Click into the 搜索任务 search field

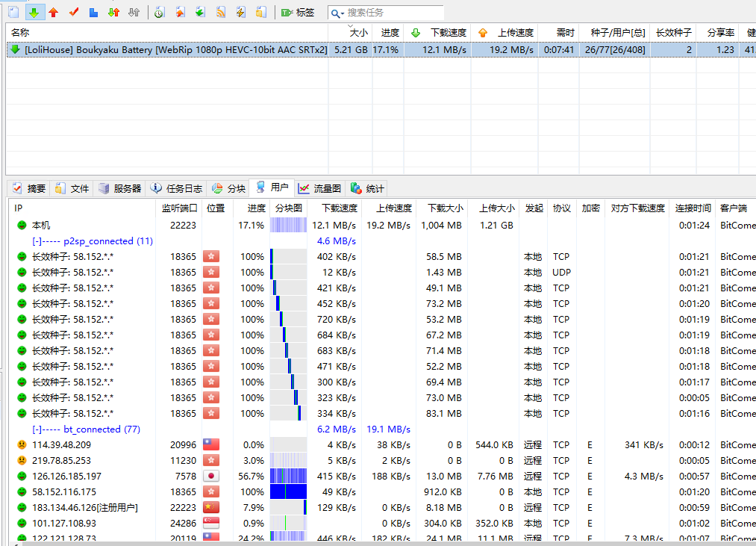coord(392,13)
